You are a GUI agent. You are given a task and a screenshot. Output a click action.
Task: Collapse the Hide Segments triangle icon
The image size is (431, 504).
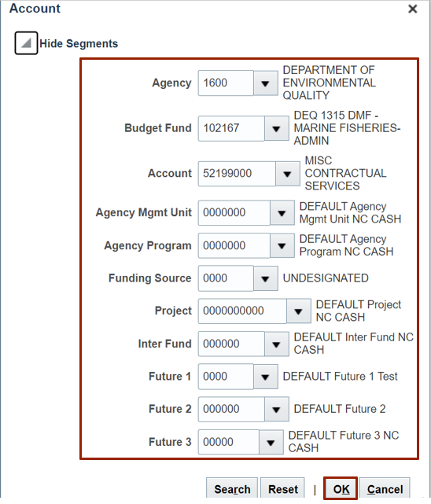click(x=26, y=42)
